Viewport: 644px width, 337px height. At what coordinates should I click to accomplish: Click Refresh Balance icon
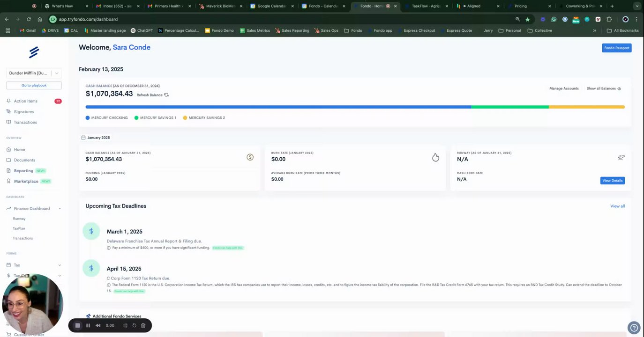coord(166,95)
